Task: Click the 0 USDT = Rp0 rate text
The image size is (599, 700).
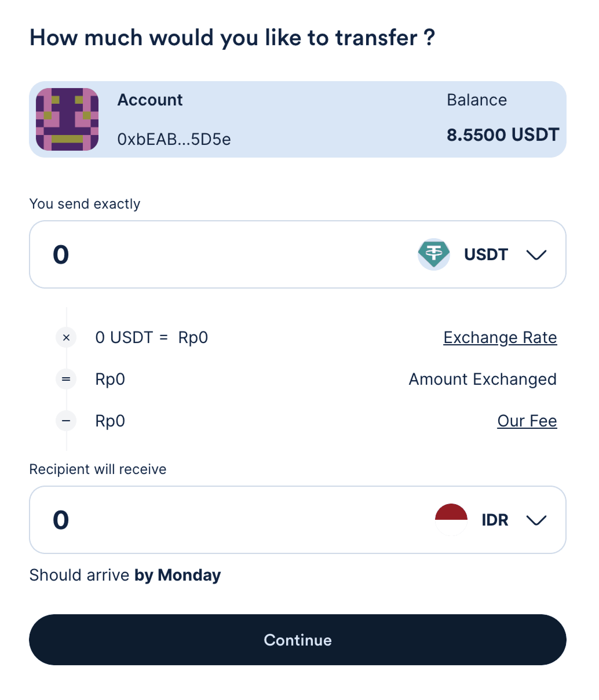Action: (151, 338)
